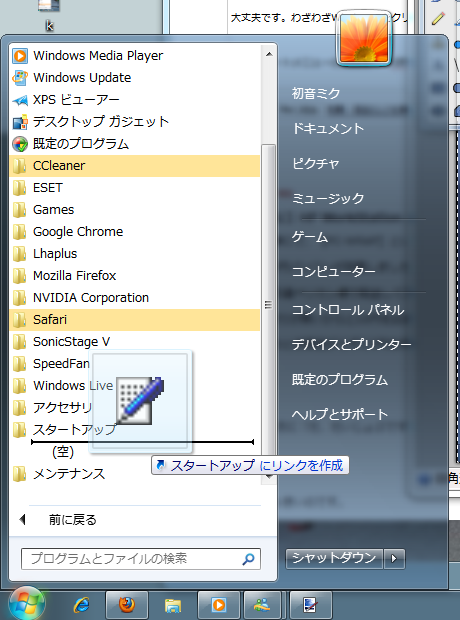Click the magnifier icon in search box
The width and height of the screenshot is (460, 620).
[x=248, y=559]
